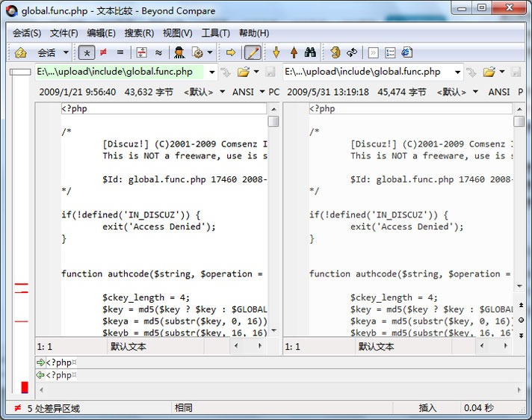
Task: Toggle Show All asterisk filter
Action: pos(87,52)
